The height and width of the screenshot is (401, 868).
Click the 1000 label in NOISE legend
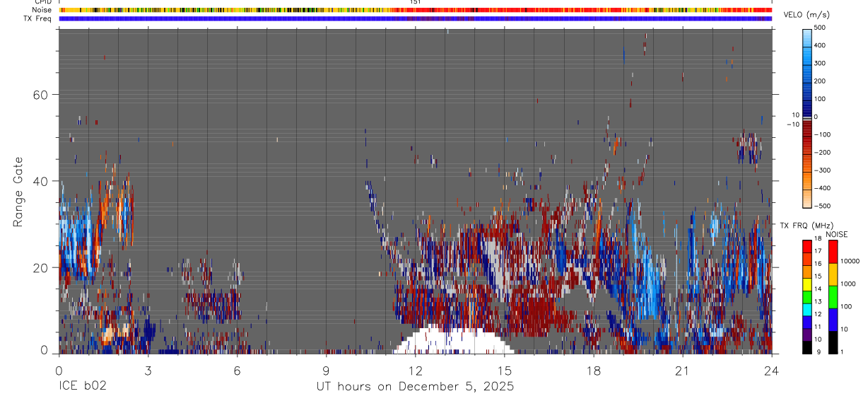(848, 284)
